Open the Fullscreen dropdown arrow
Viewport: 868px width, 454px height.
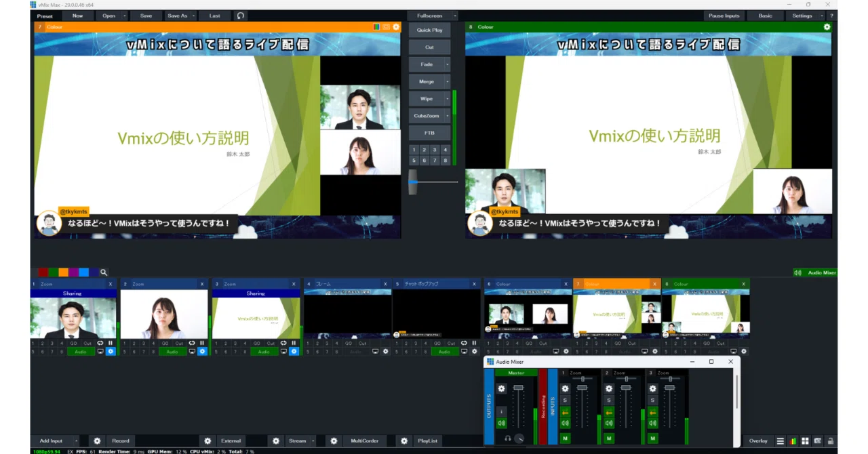454,16
